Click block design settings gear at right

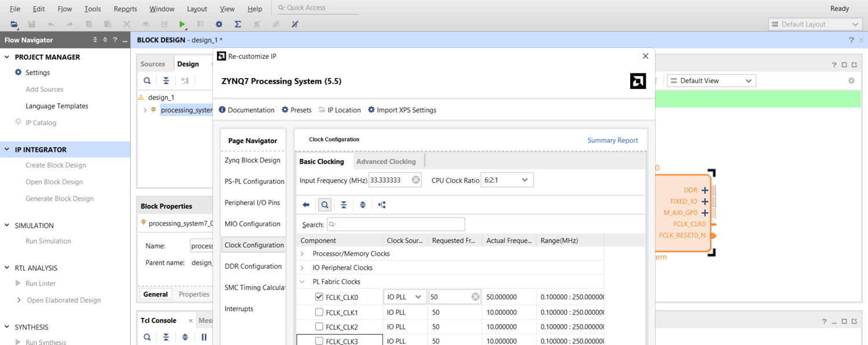(x=851, y=81)
